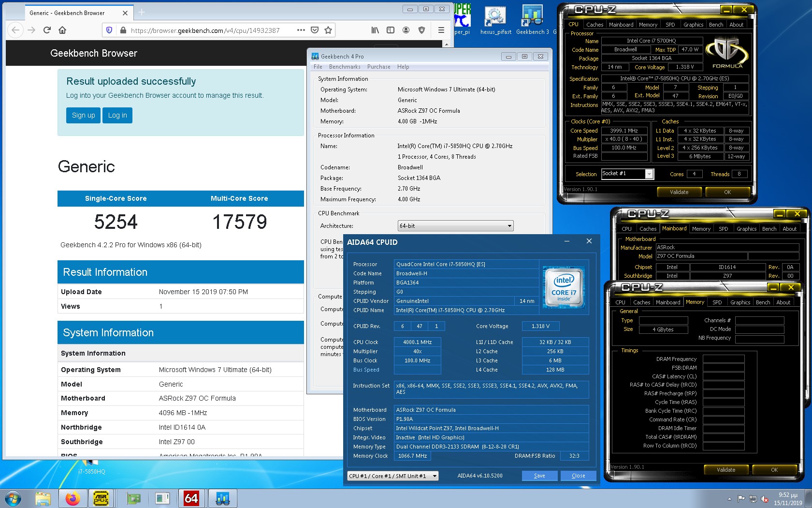This screenshot has height=508, width=812.
Task: Switch to Firefox in the taskbar
Action: 72,498
